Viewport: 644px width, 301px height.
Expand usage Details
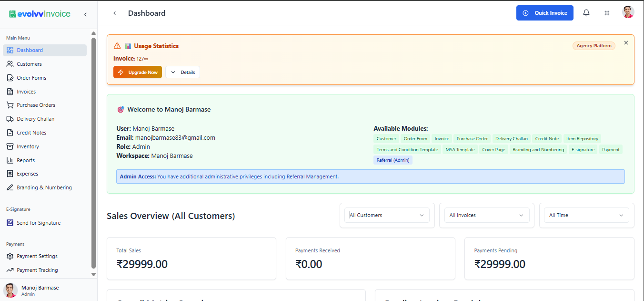point(183,72)
